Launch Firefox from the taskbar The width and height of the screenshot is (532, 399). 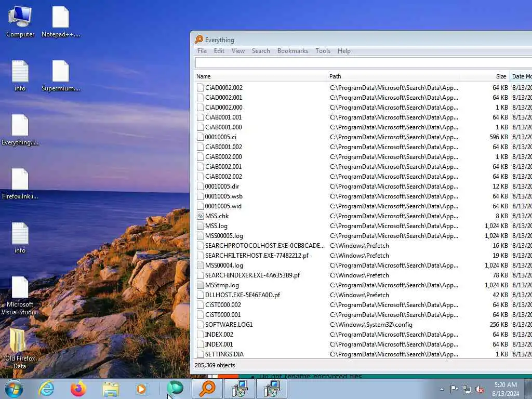[x=78, y=389]
